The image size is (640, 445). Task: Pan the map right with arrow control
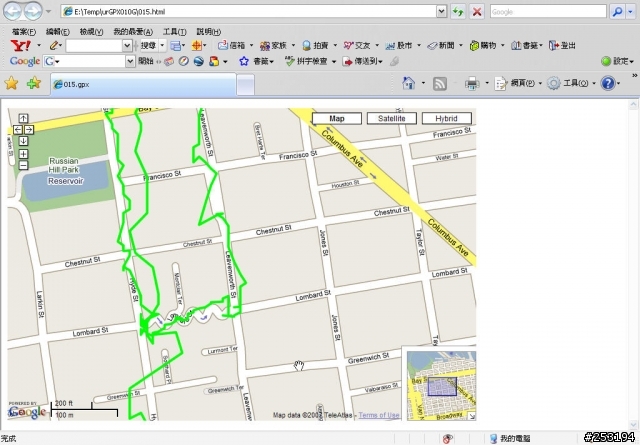coord(29,130)
